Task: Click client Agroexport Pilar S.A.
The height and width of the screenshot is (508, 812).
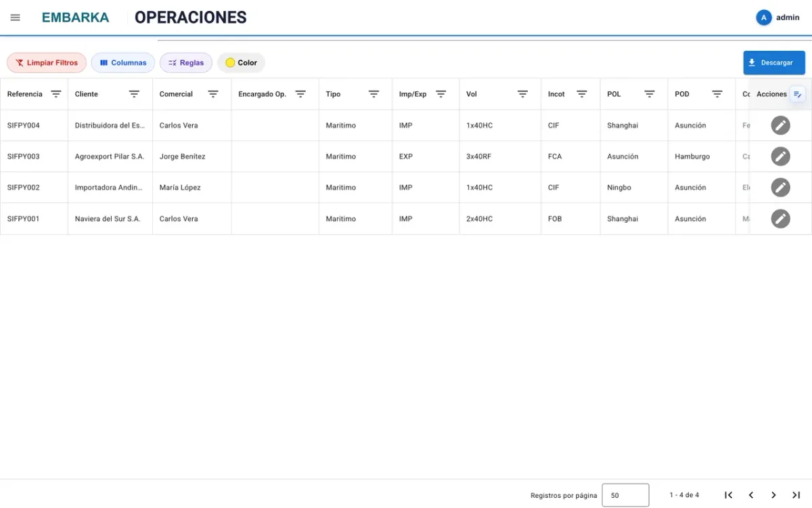Action: (x=110, y=156)
